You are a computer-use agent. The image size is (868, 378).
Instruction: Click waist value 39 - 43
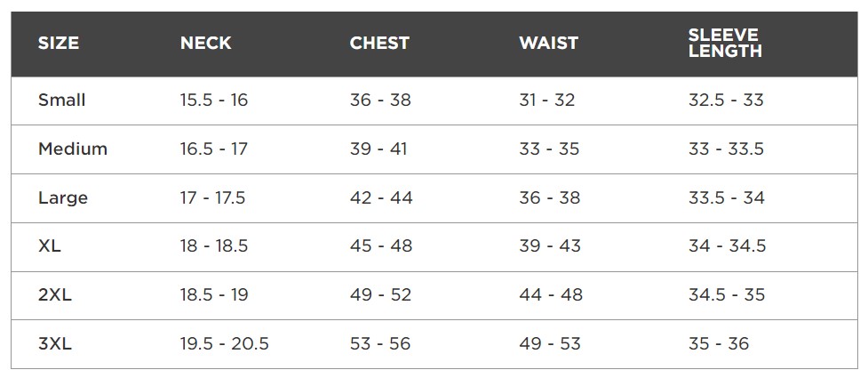[x=550, y=246]
